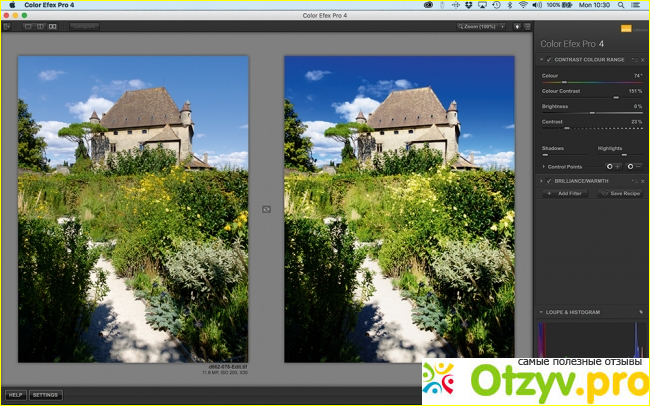Disable the Brilliance/Warmth filter checkbox
The height and width of the screenshot is (406, 650).
coord(549,180)
